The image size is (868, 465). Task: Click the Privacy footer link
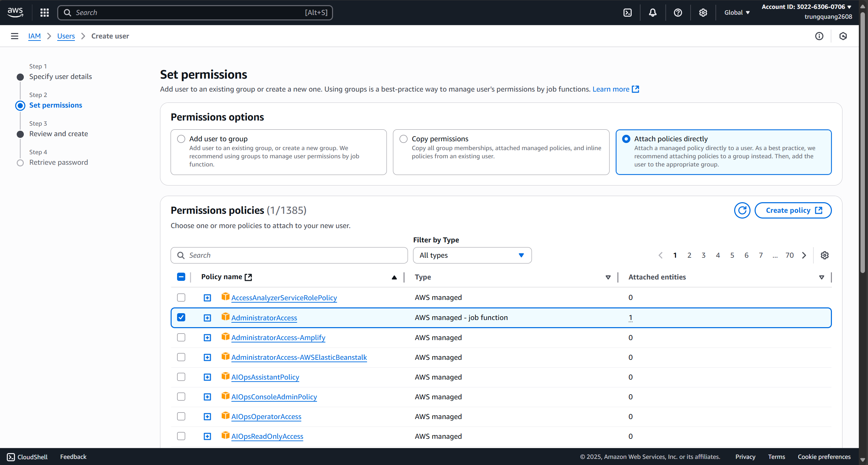pyautogui.click(x=745, y=457)
